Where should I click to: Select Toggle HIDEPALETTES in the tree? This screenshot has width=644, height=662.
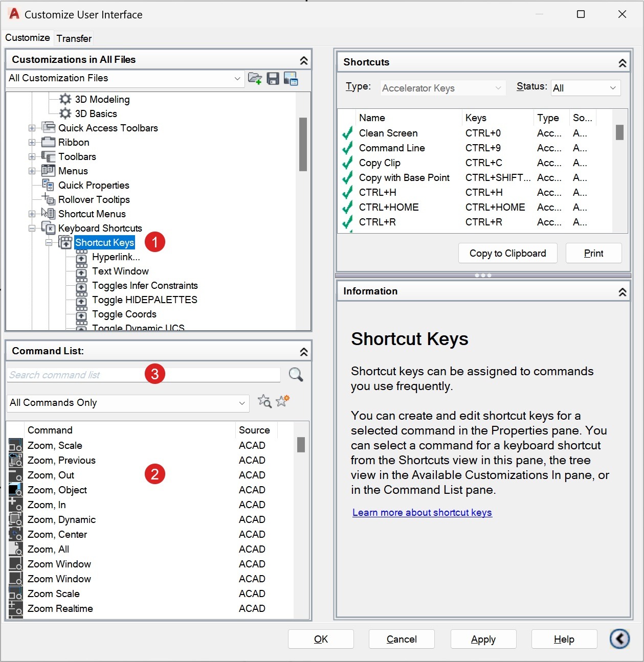(x=144, y=300)
